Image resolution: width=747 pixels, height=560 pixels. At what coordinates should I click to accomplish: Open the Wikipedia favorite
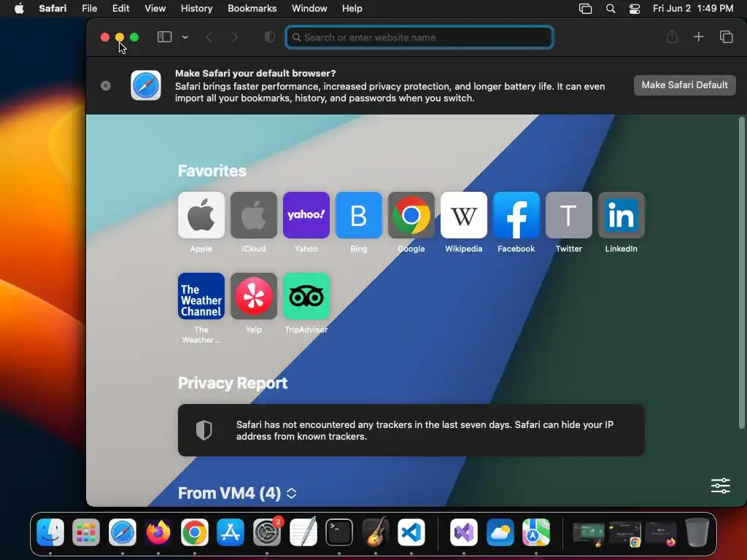click(x=463, y=215)
